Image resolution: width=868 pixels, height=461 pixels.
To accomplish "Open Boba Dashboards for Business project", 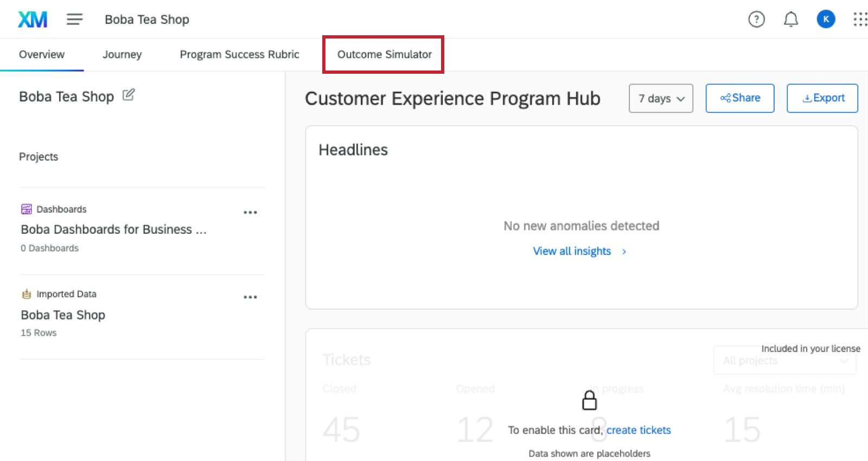I will 113,229.
